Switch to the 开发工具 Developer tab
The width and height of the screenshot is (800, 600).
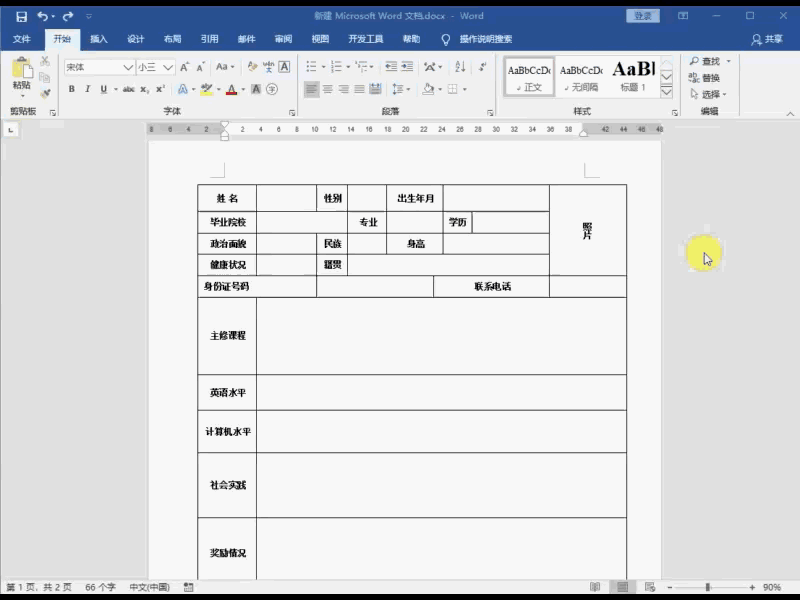click(x=365, y=39)
